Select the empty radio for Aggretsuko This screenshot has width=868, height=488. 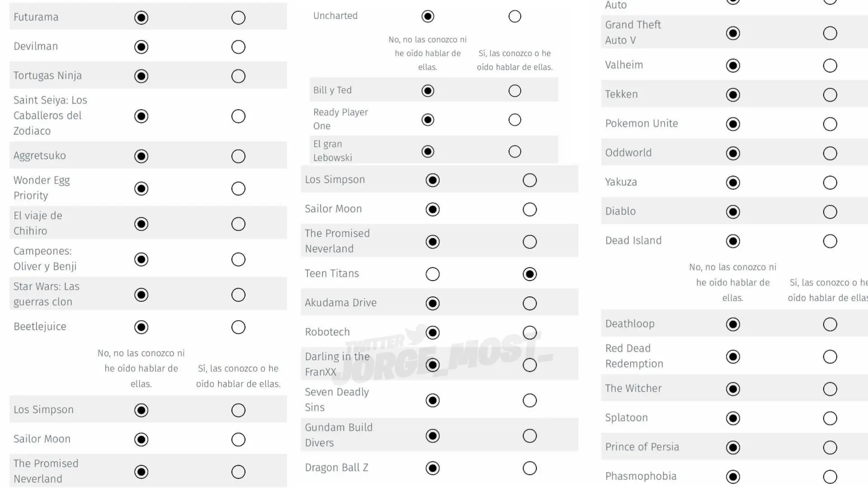(x=238, y=156)
